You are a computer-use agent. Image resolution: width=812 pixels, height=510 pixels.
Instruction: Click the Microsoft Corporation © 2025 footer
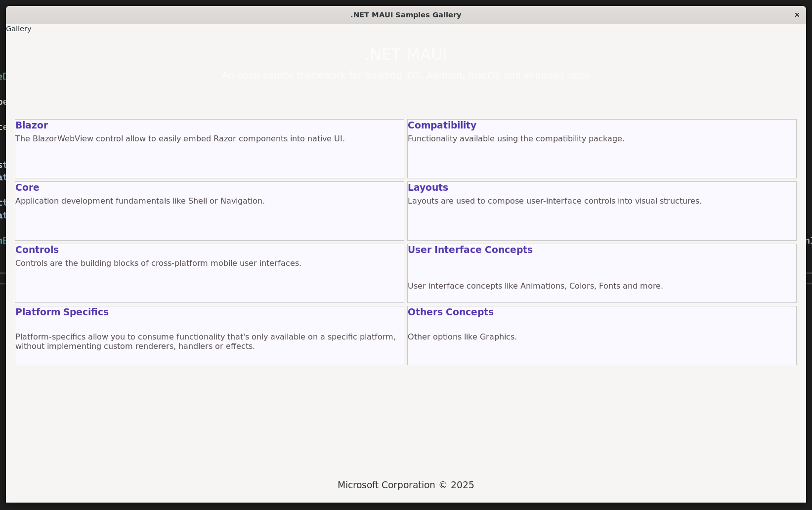coord(406,485)
